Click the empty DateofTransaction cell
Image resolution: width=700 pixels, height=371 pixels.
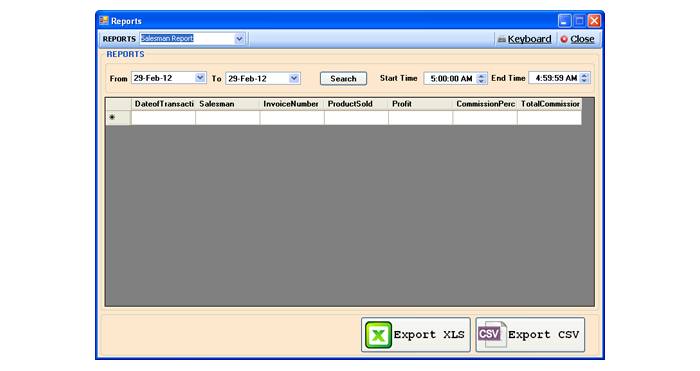click(163, 118)
